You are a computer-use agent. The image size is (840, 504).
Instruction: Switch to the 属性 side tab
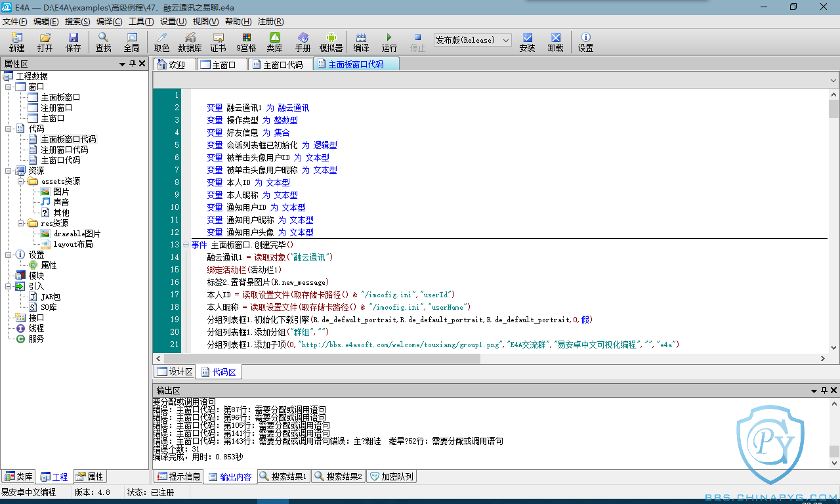pyautogui.click(x=89, y=477)
